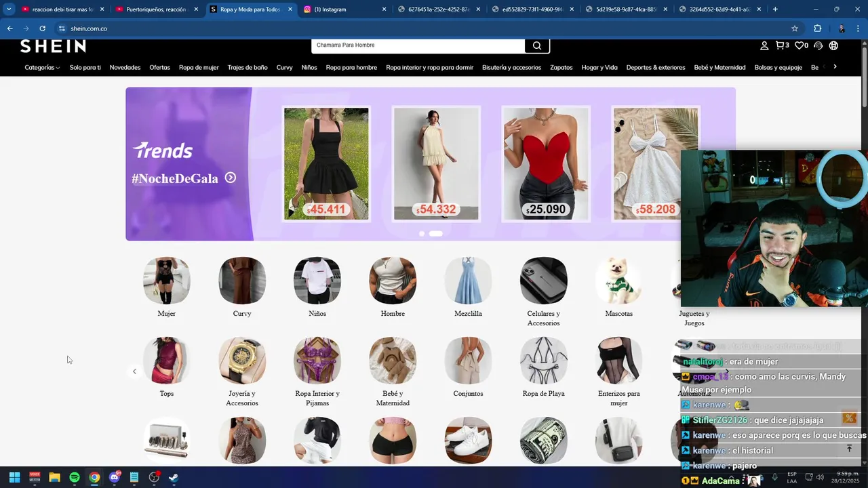The width and height of the screenshot is (868, 488).
Task: Switch to 'reaccion debi tirar mas' tab
Action: (x=63, y=9)
